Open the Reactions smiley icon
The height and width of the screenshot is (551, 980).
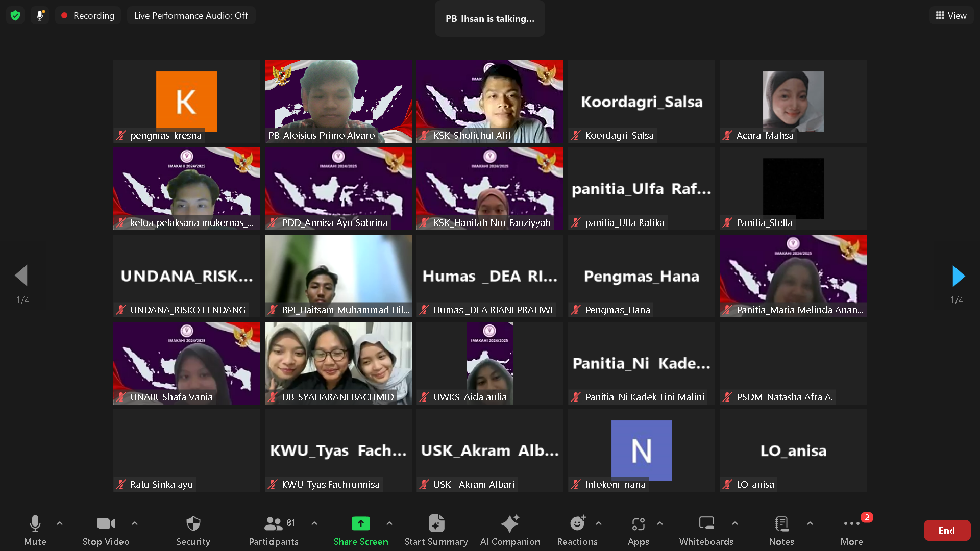pos(577,524)
